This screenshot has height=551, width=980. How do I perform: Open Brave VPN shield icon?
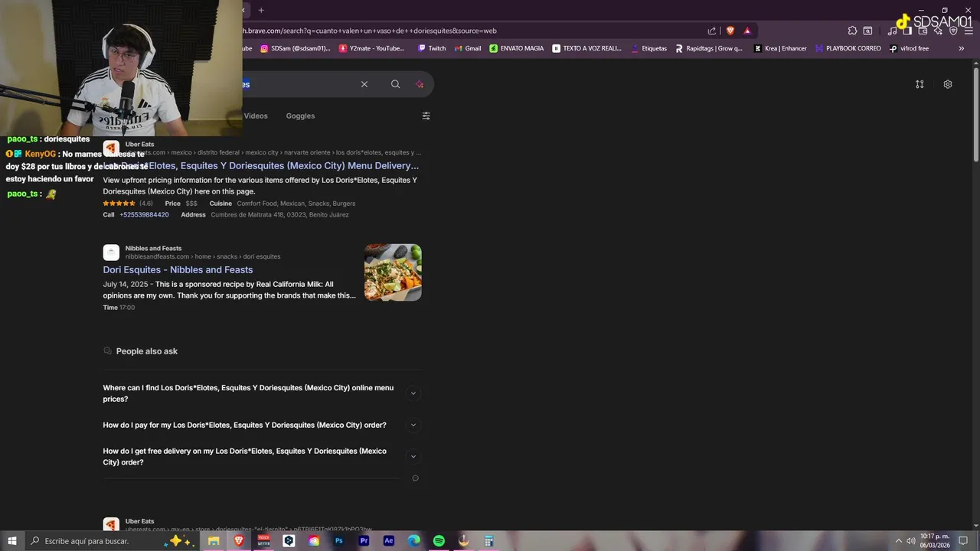pos(953,31)
